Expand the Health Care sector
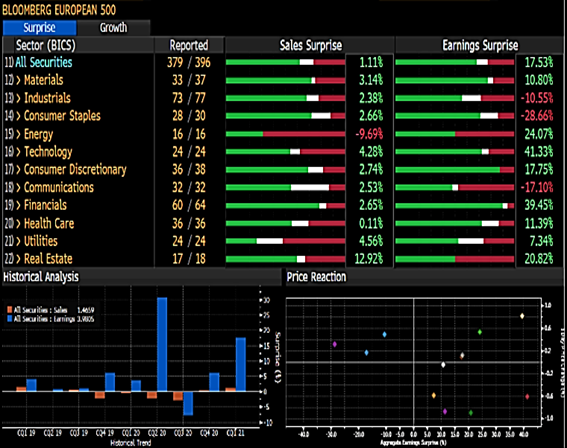The image size is (567, 448). tap(19, 223)
